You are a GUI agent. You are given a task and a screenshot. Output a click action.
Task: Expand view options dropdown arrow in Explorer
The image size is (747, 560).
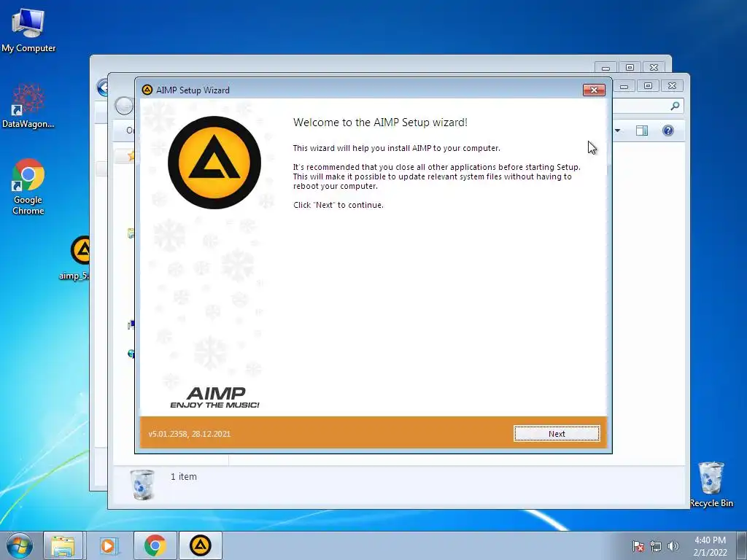point(617,131)
